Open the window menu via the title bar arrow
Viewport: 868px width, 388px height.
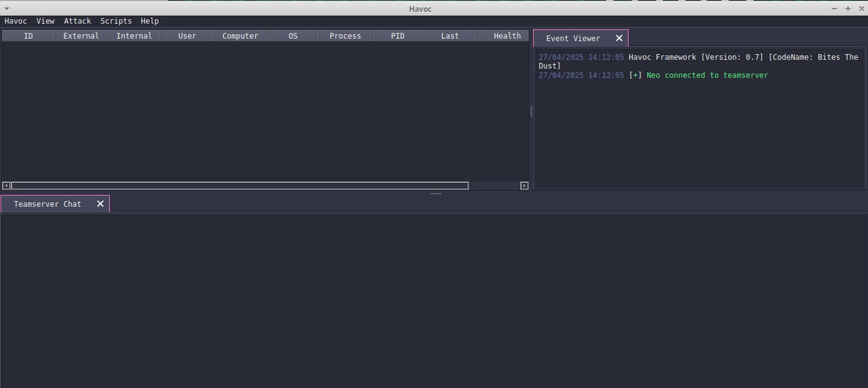point(6,8)
